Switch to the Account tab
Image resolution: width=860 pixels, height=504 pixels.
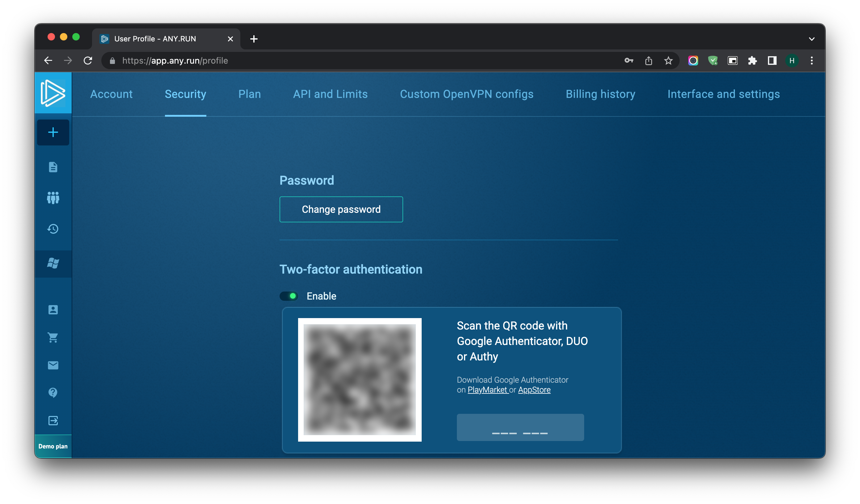tap(111, 94)
